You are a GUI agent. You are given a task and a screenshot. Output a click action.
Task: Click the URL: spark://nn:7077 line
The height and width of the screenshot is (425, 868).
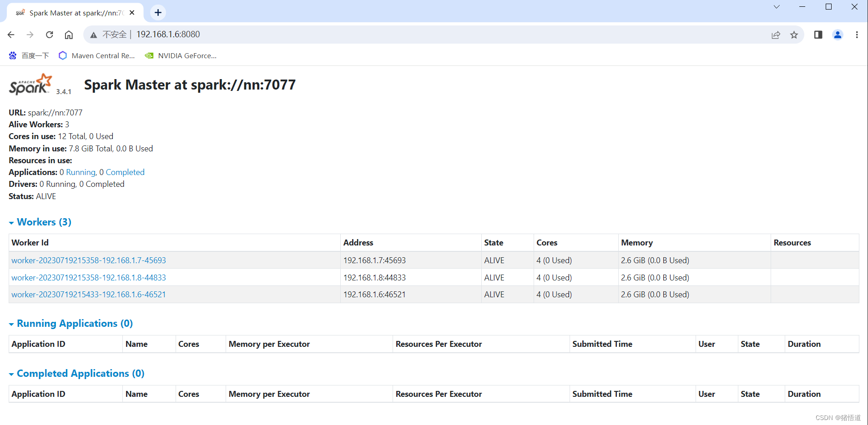click(45, 113)
